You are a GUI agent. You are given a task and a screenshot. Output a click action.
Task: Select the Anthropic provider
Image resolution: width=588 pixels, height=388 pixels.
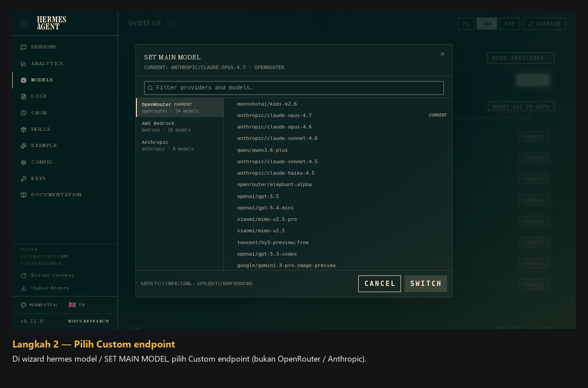[180, 146]
